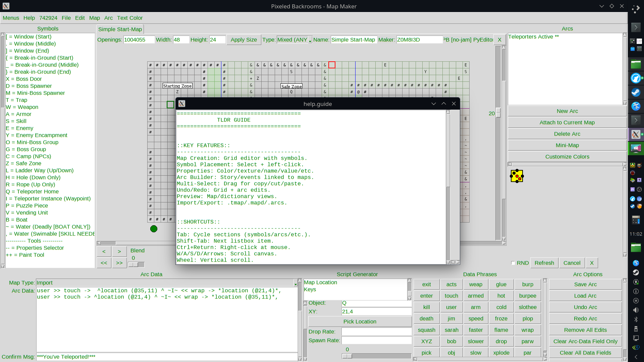Open the green file manager folder icon
This screenshot has width=644, height=362.
tap(636, 64)
